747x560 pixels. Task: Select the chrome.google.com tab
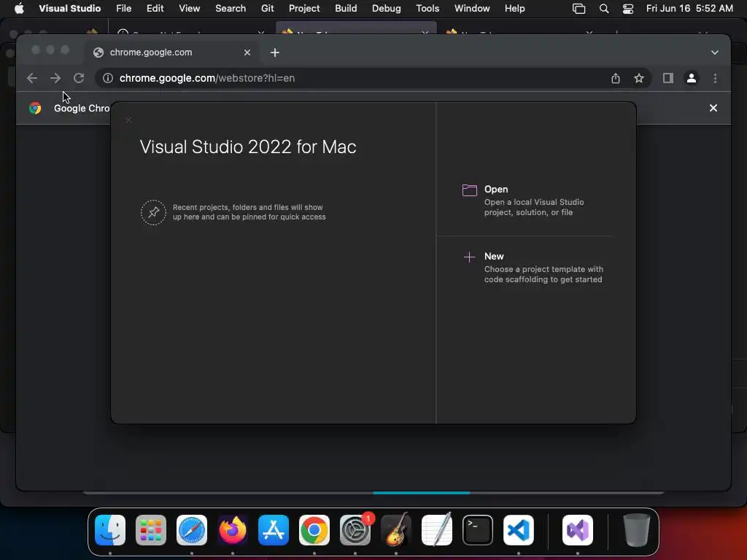pos(171,52)
